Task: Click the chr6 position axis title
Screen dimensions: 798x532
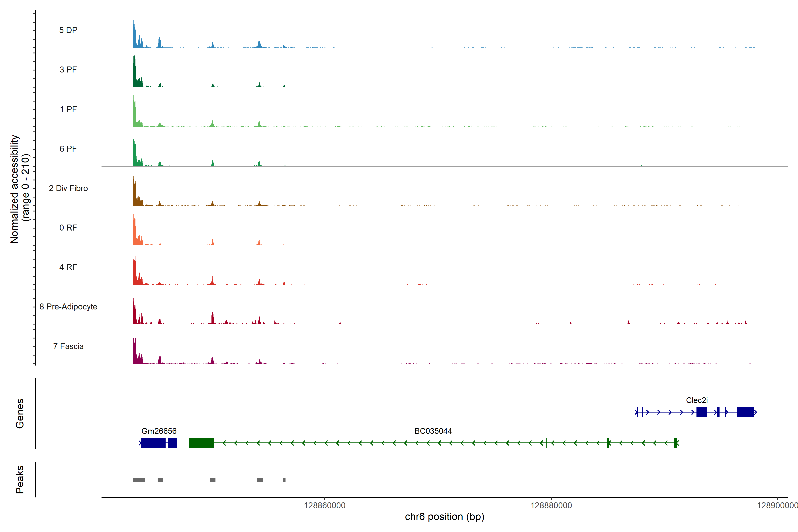Action: tap(444, 517)
